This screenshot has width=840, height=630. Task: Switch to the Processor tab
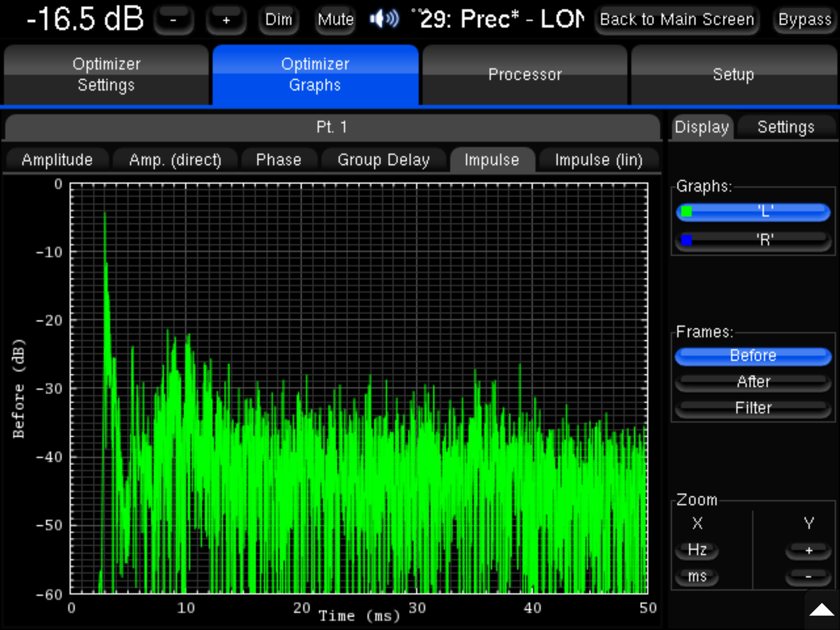[524, 75]
